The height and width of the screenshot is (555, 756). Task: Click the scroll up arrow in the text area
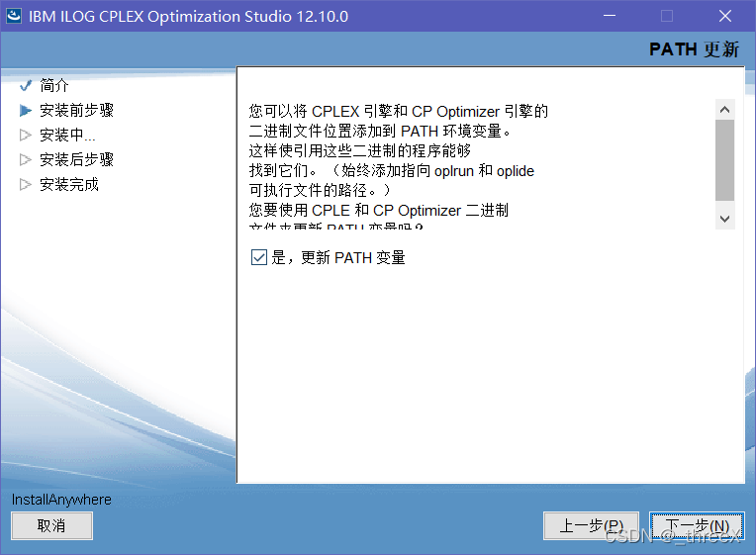[x=724, y=110]
